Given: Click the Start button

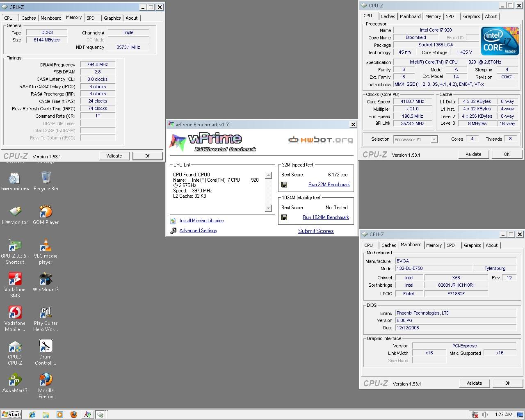Looking at the screenshot, I should click(11, 414).
